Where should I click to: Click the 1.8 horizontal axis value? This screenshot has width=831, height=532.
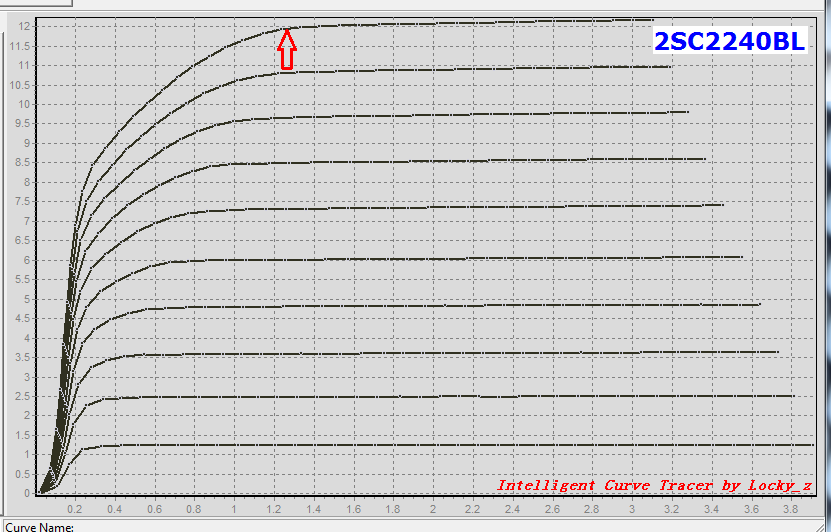(x=393, y=510)
